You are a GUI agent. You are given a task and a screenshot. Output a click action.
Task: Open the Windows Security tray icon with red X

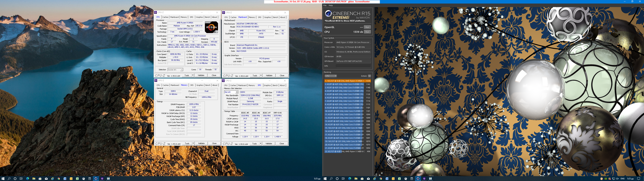coord(609,179)
